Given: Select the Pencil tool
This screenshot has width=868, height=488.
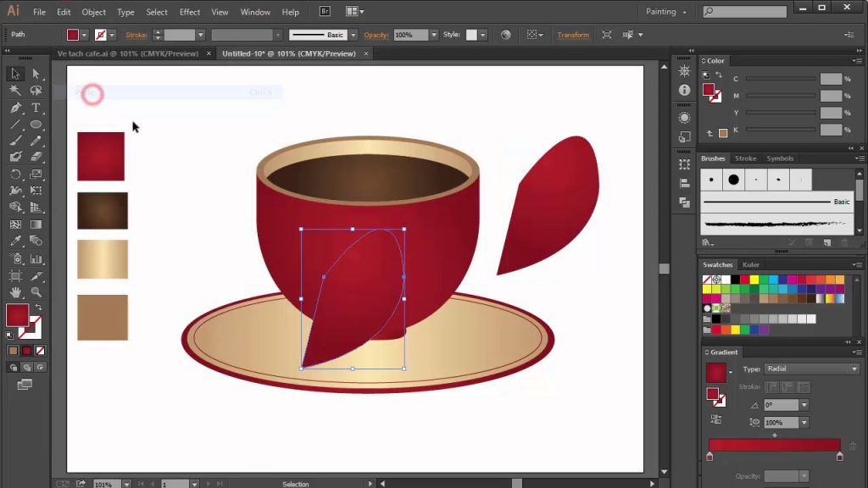Looking at the screenshot, I should click(x=36, y=141).
